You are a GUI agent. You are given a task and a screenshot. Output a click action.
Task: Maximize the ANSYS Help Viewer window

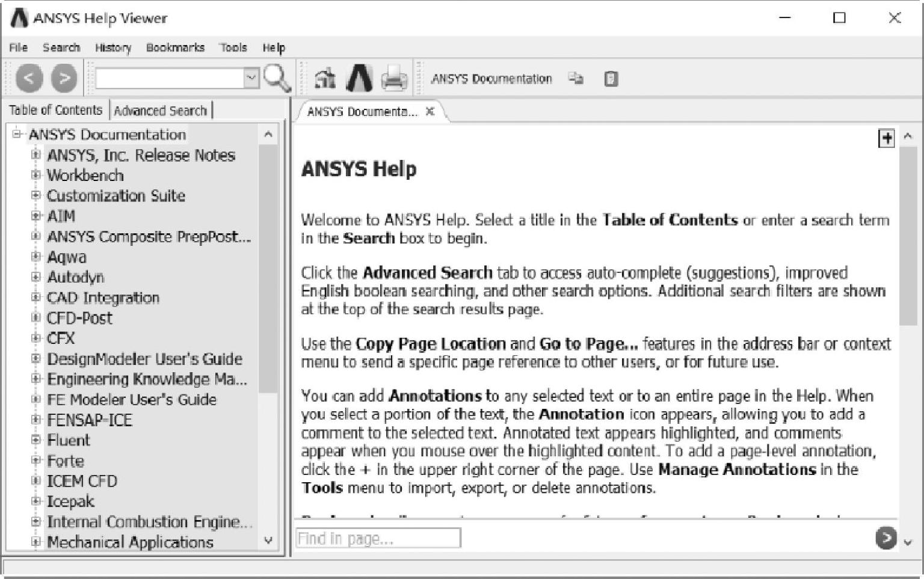click(839, 18)
